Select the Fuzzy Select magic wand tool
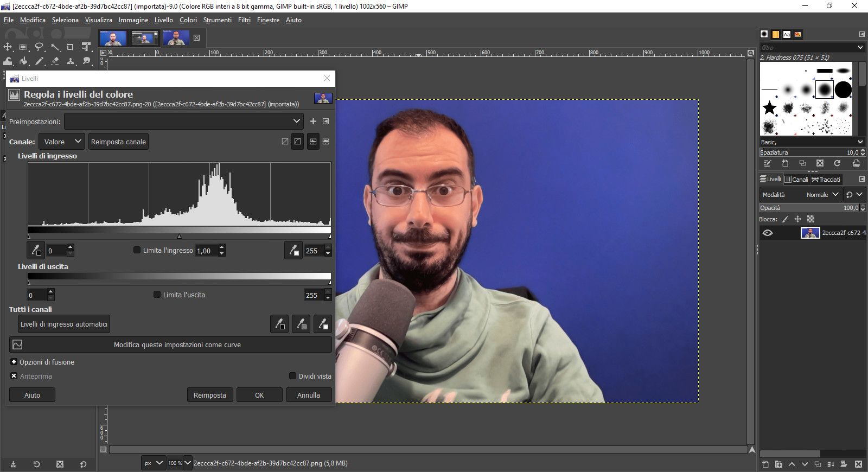The image size is (868, 472). [55, 47]
